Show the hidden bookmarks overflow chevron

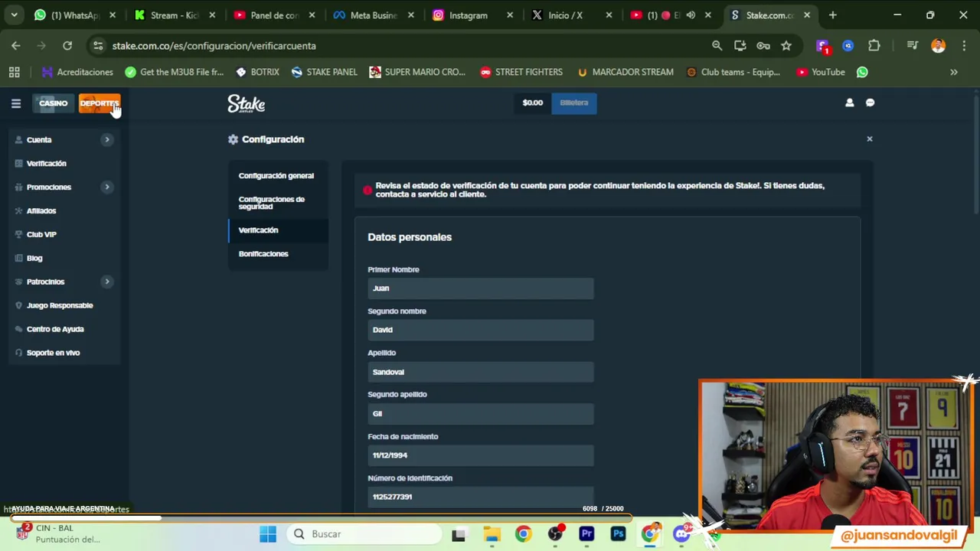tap(954, 72)
